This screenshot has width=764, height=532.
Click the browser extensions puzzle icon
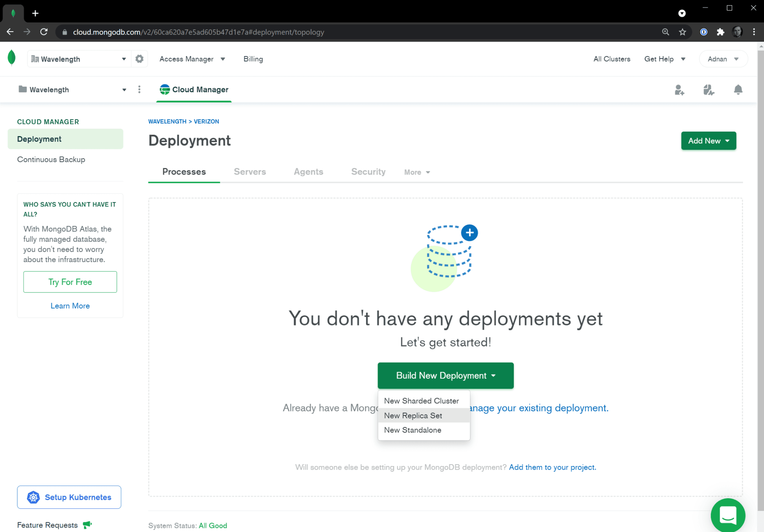pos(720,32)
